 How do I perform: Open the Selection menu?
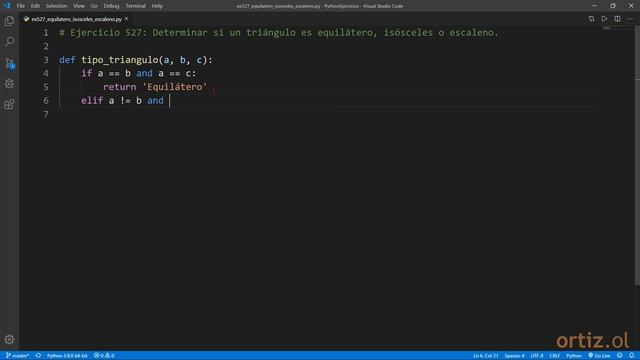56,6
